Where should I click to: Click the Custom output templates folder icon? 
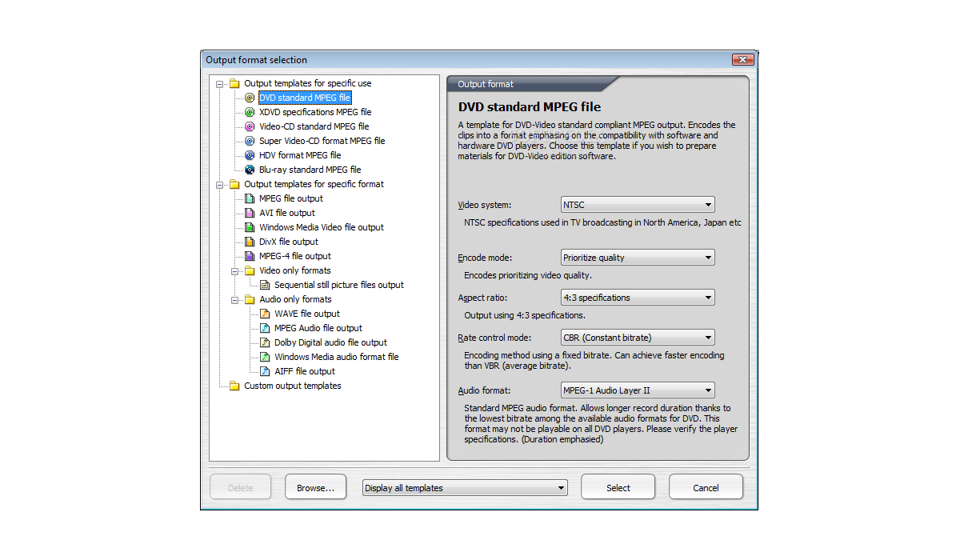(234, 386)
